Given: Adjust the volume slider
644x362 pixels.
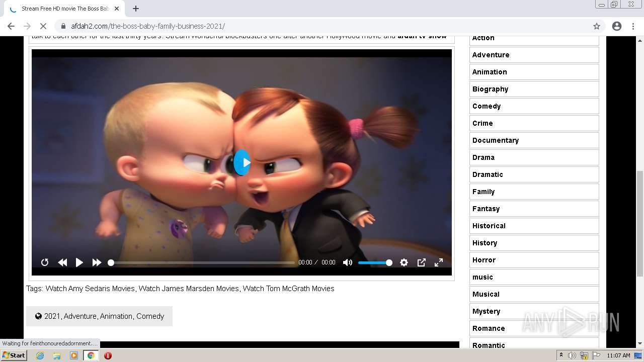Looking at the screenshot, I should coord(375,262).
